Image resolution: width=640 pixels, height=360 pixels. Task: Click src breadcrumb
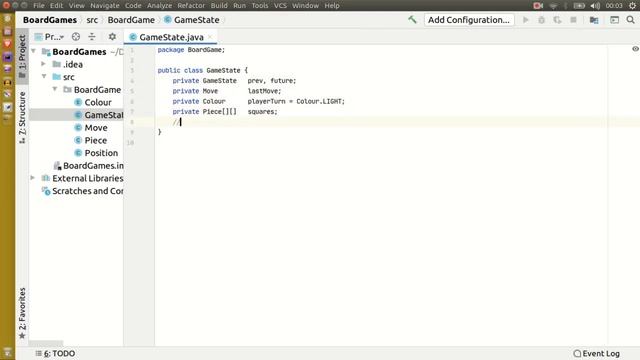[92, 20]
